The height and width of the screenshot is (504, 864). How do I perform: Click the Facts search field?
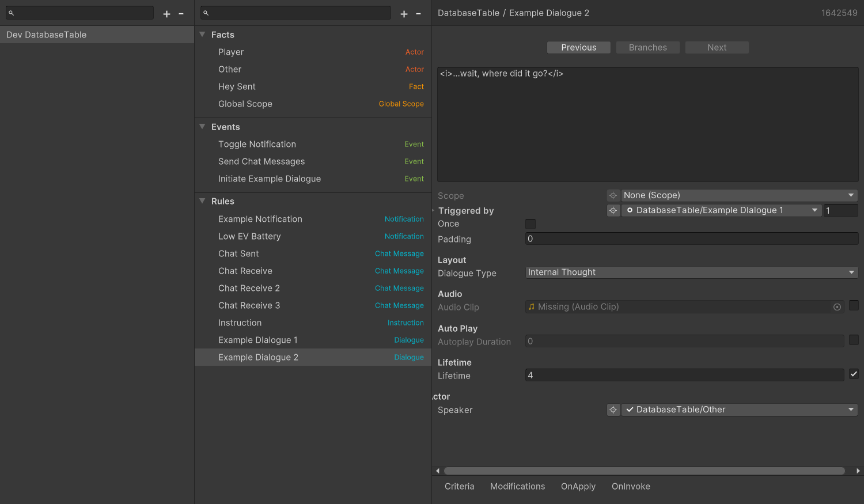(x=295, y=13)
